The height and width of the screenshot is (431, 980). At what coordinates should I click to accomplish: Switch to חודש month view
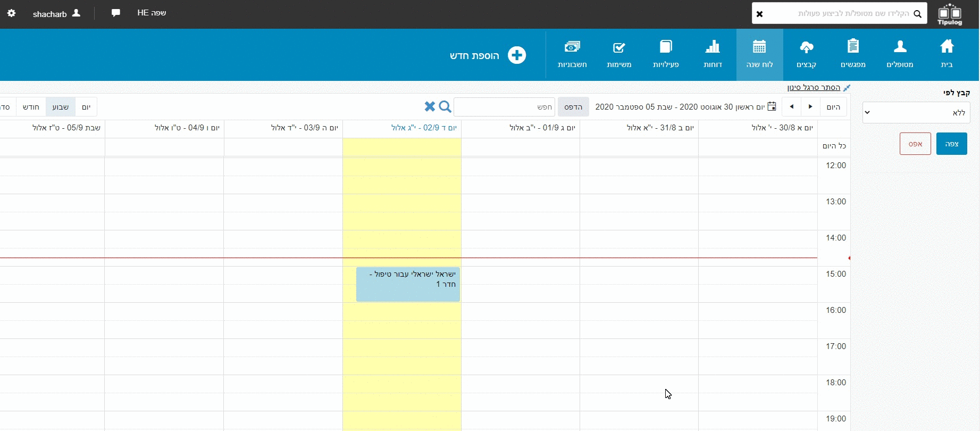click(31, 107)
